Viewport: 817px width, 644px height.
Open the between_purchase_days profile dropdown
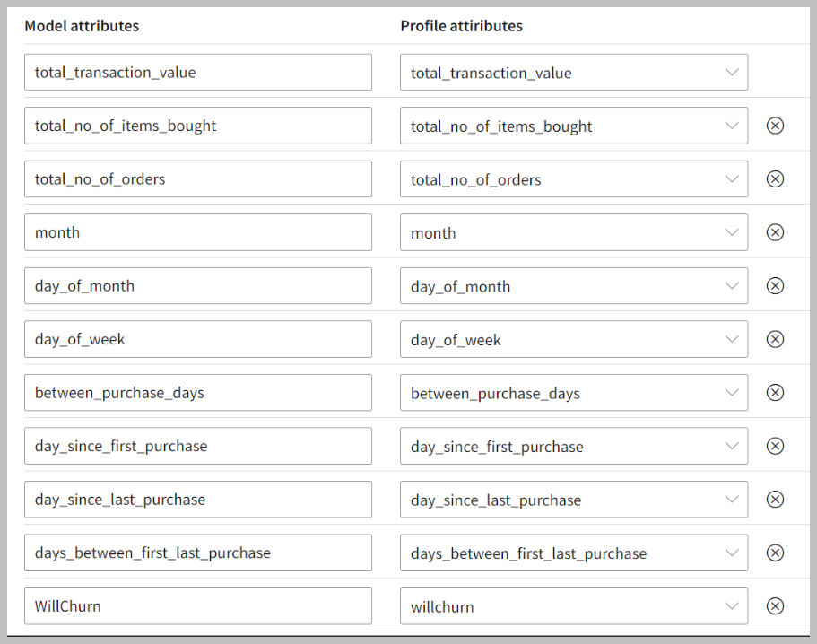point(573,393)
